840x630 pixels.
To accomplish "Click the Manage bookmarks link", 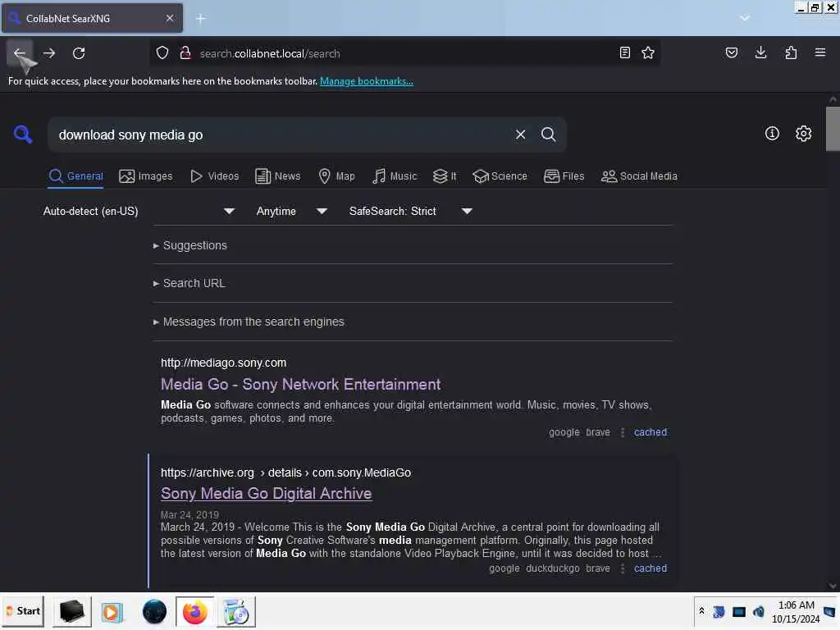I will click(x=367, y=81).
